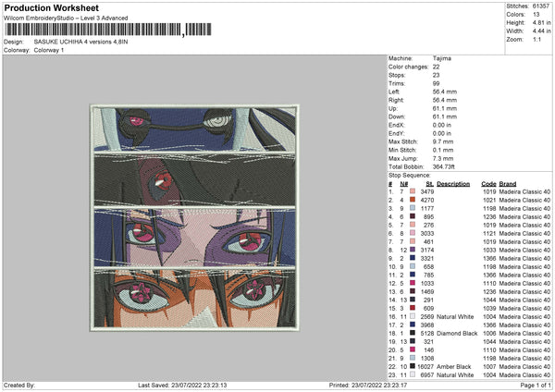The height and width of the screenshot is (392, 555).
Task: Click code 1121 in the stop sequence
Action: 489,233
